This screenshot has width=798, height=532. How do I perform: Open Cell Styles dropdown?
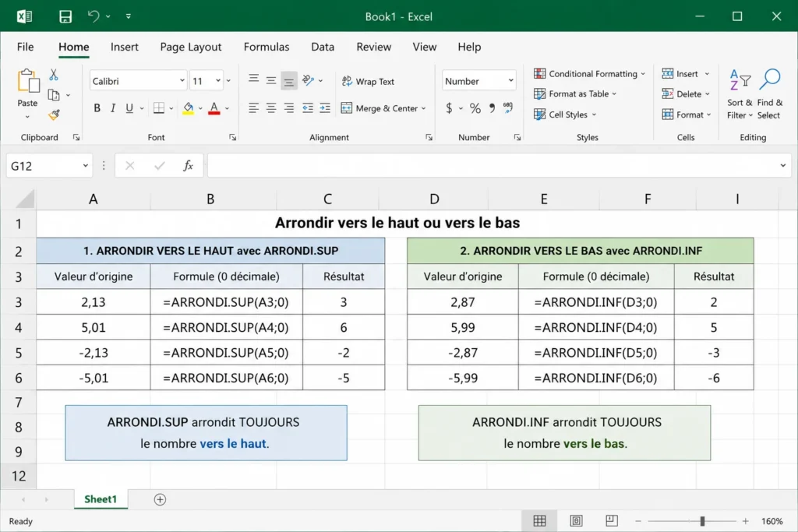594,115
